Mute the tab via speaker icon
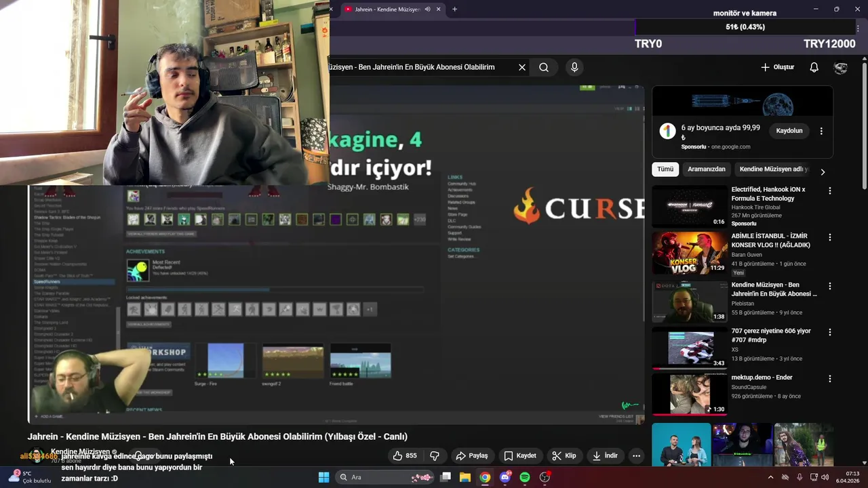The image size is (868, 488). point(427,9)
